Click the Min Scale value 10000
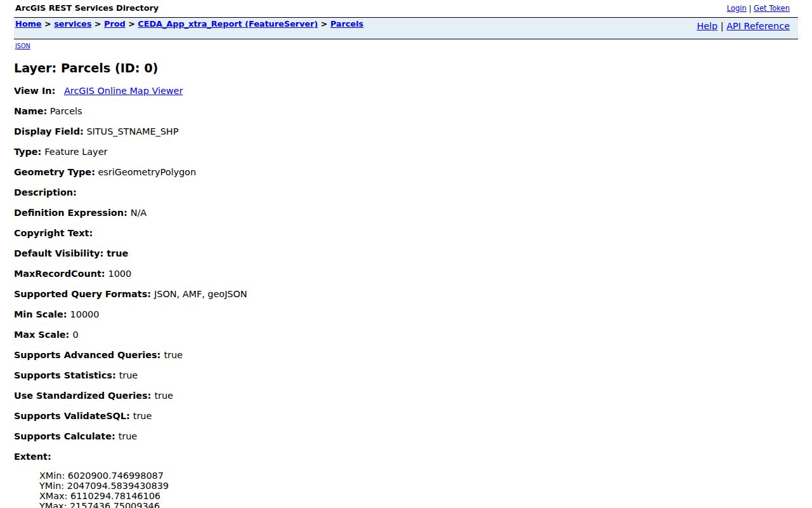This screenshot has height=508, width=812. [84, 314]
